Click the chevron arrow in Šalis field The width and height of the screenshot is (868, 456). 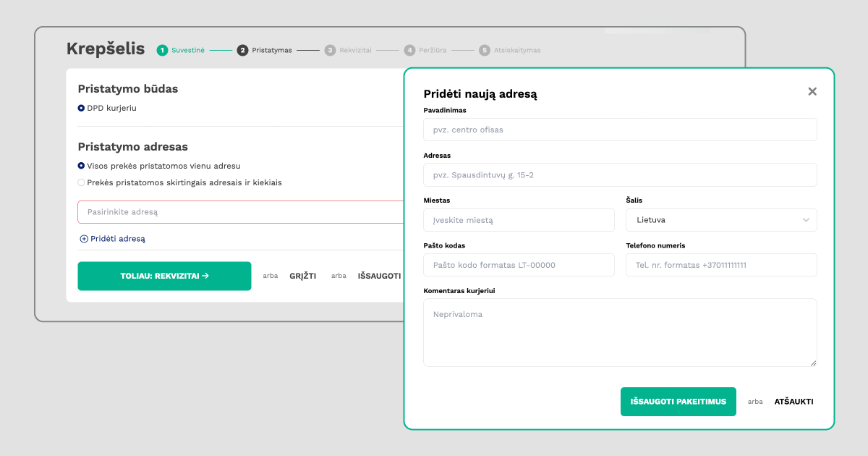(x=807, y=220)
